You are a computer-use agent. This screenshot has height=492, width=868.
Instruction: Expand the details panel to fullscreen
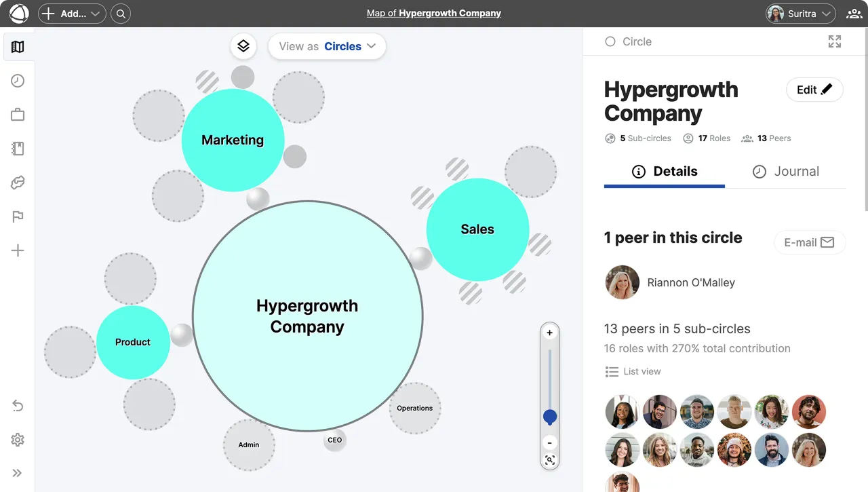(835, 41)
